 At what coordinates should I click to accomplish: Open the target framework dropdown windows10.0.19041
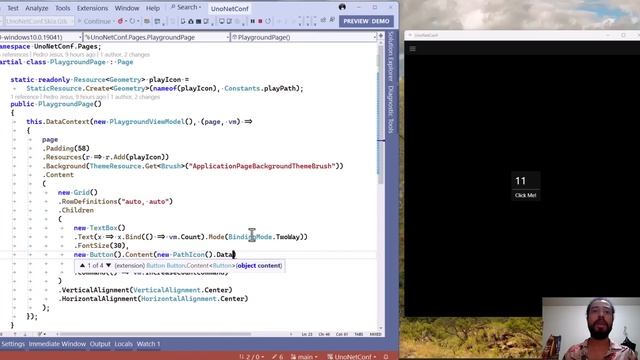41,37
